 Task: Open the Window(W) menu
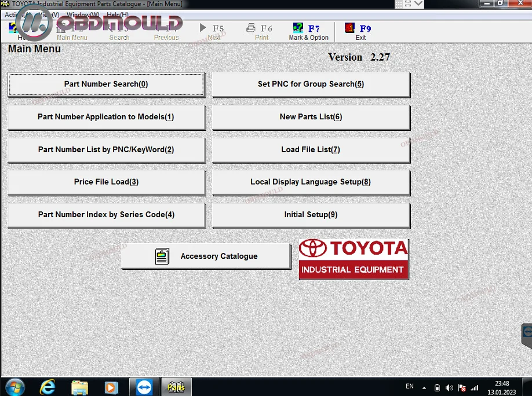coord(83,14)
